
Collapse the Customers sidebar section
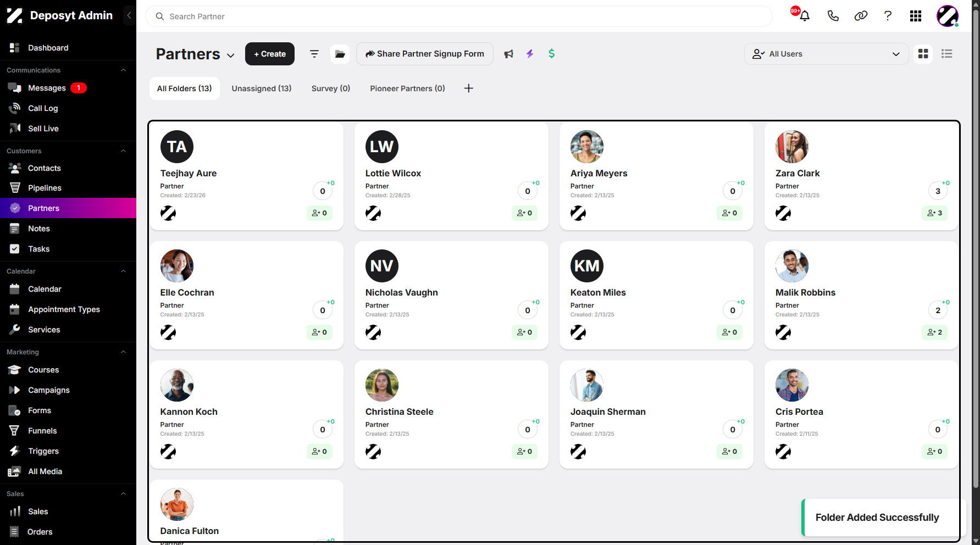tap(123, 151)
